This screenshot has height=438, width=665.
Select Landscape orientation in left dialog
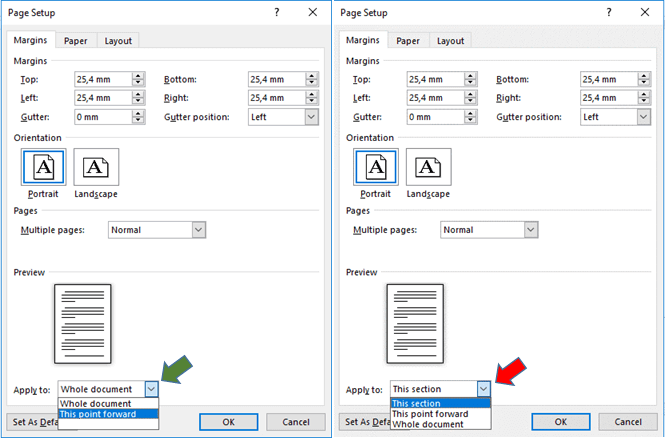point(96,167)
